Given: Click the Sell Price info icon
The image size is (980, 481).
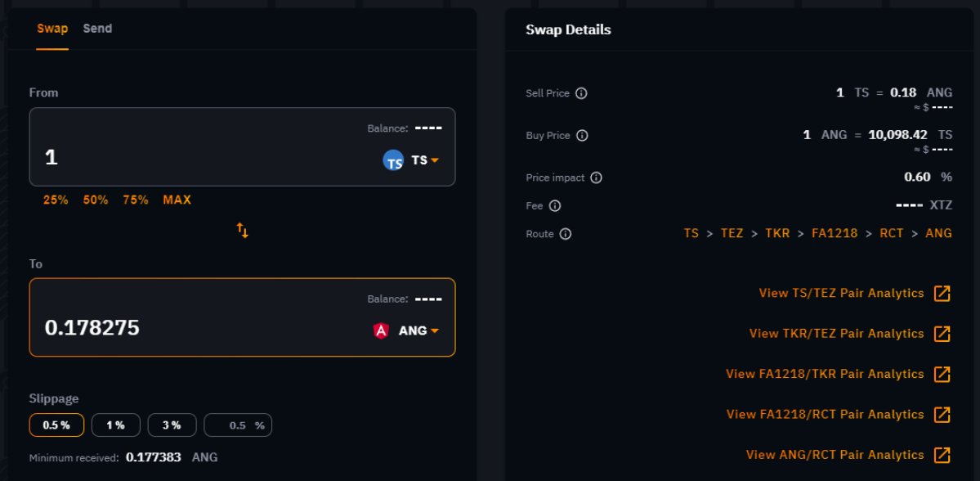Looking at the screenshot, I should tap(581, 93).
